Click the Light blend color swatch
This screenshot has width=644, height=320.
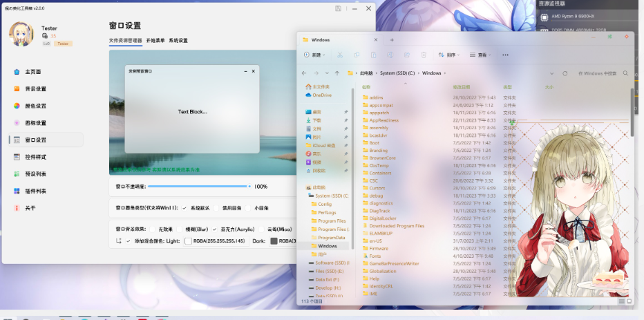(x=188, y=241)
